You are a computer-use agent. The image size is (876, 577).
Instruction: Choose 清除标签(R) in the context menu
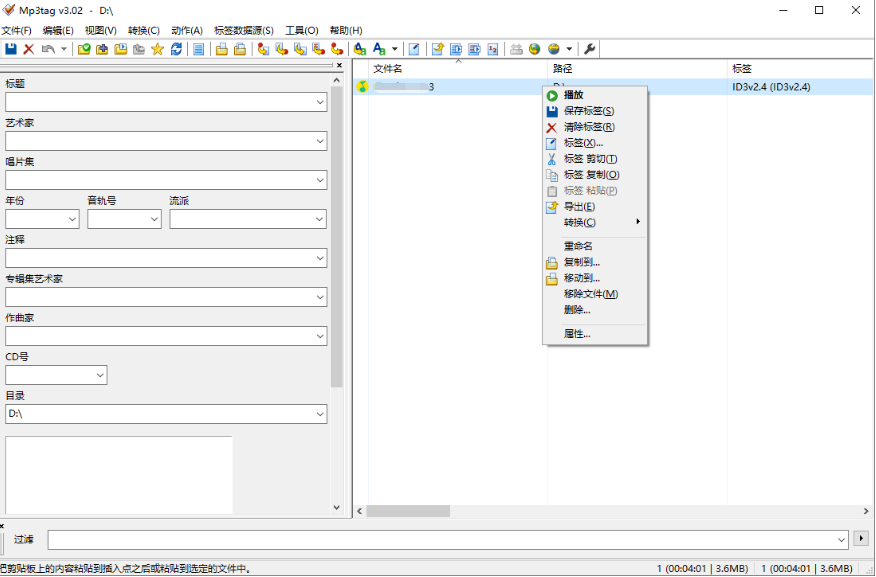point(595,127)
